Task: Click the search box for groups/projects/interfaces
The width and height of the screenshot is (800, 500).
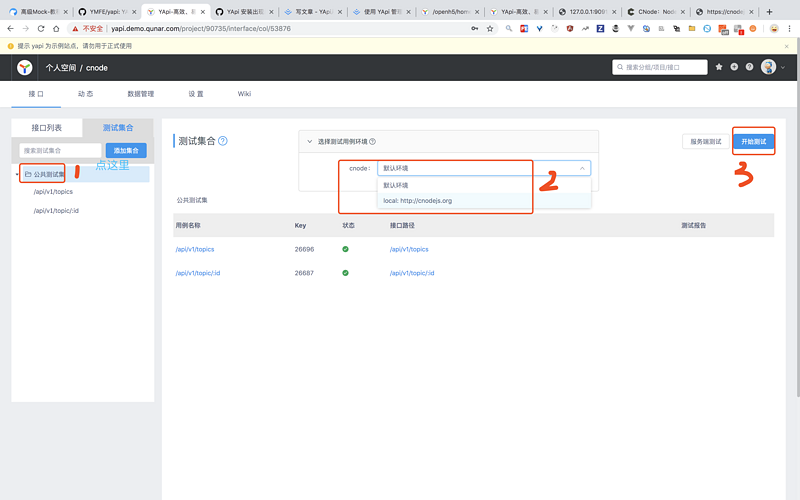Action: point(660,67)
